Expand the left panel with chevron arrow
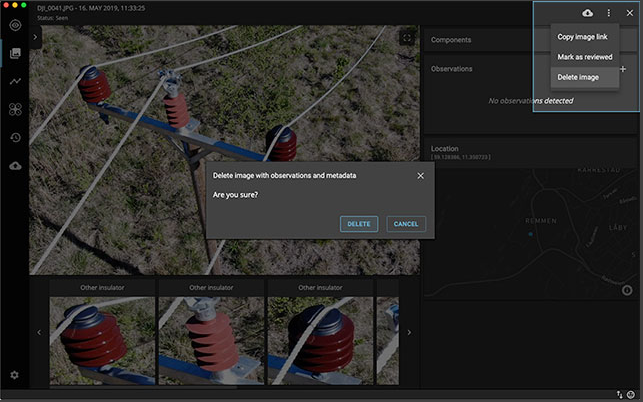 pos(36,36)
